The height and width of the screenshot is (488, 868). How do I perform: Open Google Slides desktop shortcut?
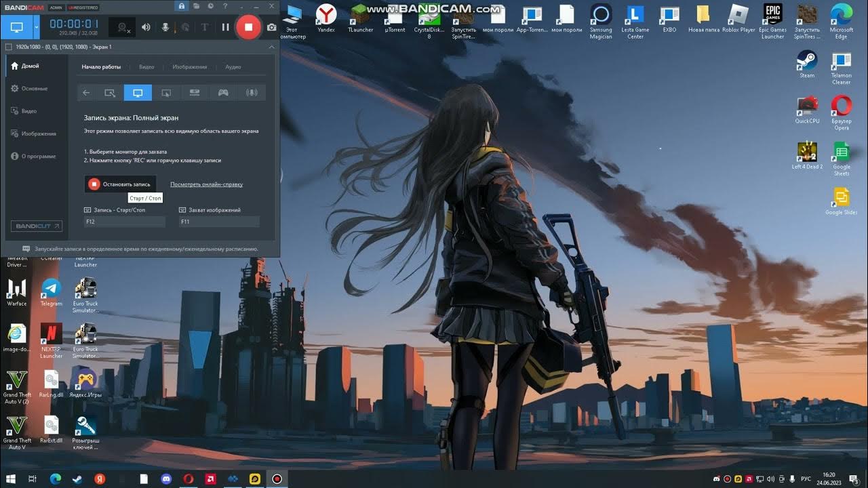point(842,202)
